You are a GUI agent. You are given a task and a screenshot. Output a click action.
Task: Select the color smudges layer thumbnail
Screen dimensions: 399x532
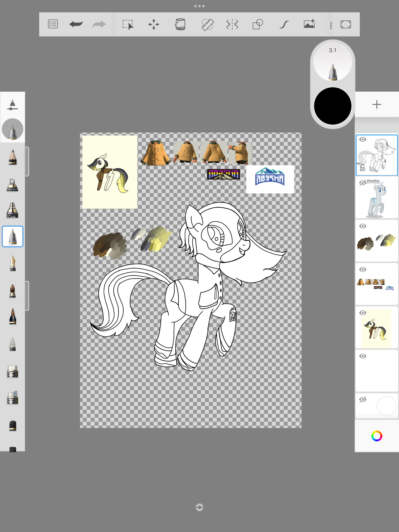(377, 241)
